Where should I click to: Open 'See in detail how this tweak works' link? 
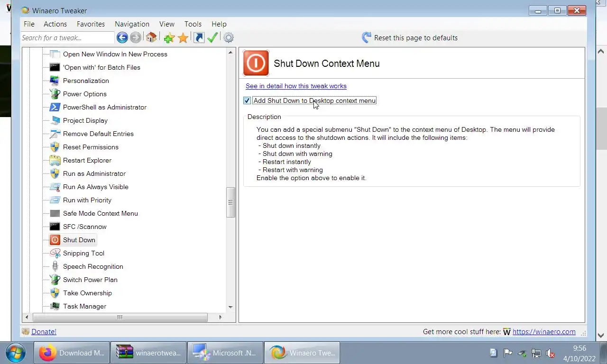point(296,86)
